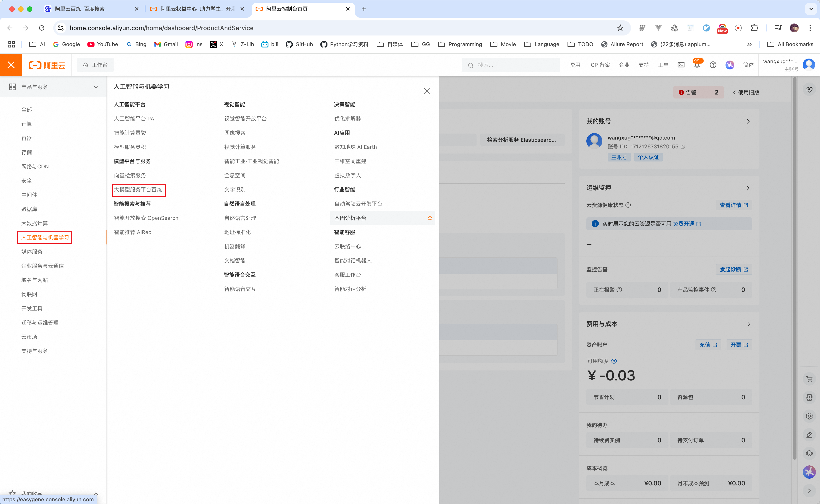Open the API tool icon on right rail
Viewport: 820px width, 504px height.
(x=809, y=397)
